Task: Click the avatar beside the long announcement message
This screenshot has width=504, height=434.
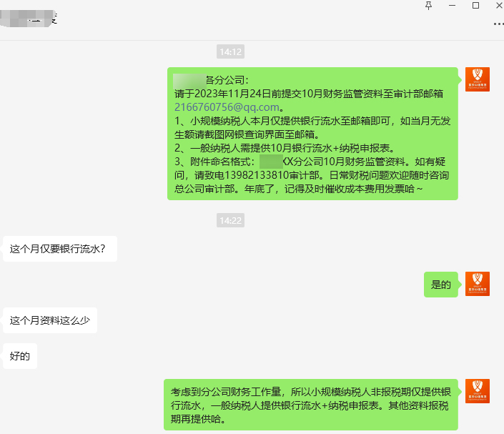Action: (478, 79)
